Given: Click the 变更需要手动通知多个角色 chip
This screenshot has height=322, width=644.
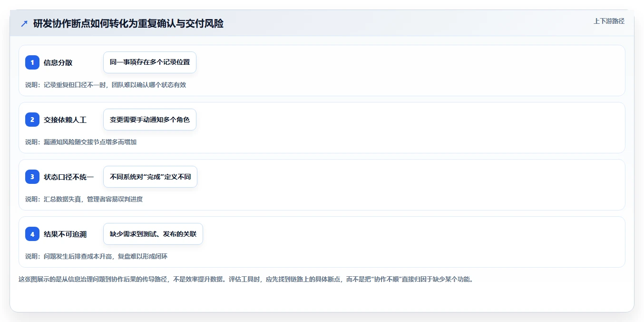Looking at the screenshot, I should [150, 120].
